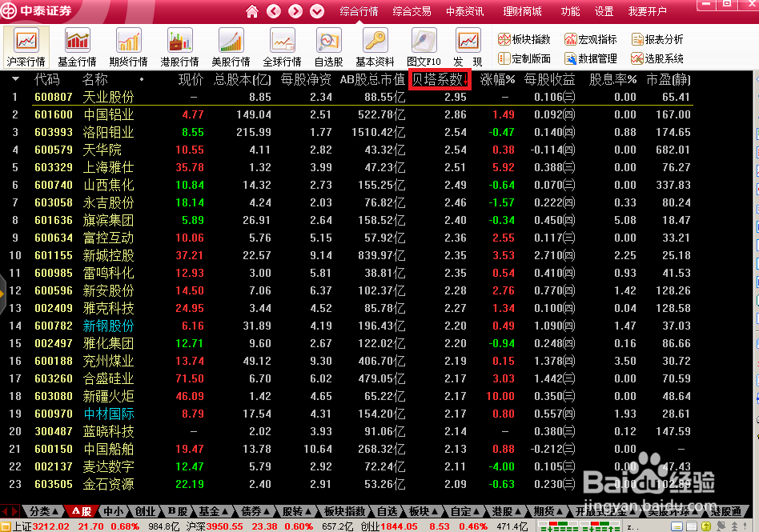Expand the 分类▲ bottom tab menu
Viewport: 759px width, 532px height.
43,511
